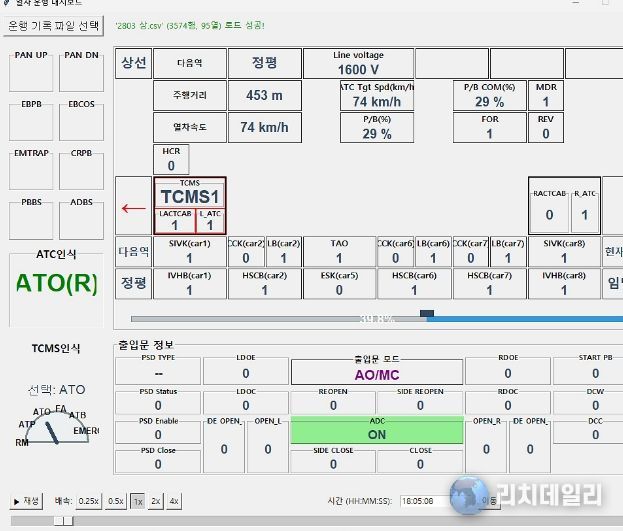
Task: Click the TCMS1 status panel
Action: pos(190,206)
